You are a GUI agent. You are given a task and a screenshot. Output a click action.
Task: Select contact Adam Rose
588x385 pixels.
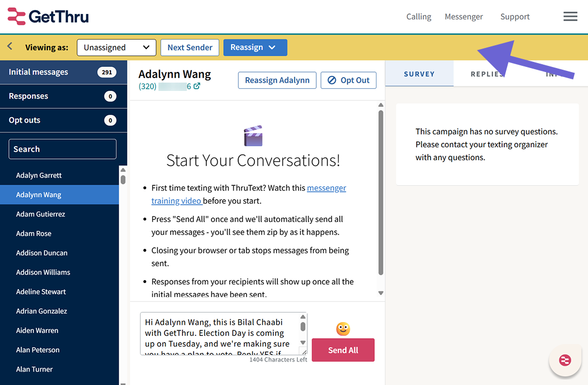click(x=59, y=233)
